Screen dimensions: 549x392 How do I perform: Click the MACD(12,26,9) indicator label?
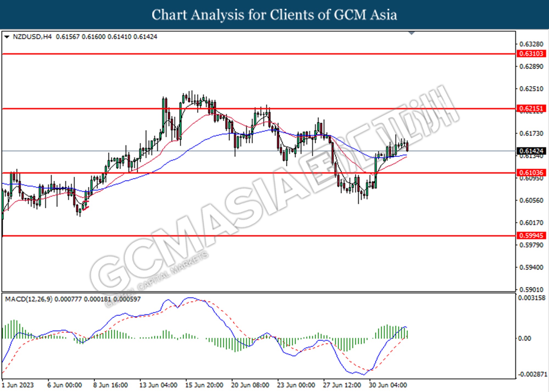29,299
